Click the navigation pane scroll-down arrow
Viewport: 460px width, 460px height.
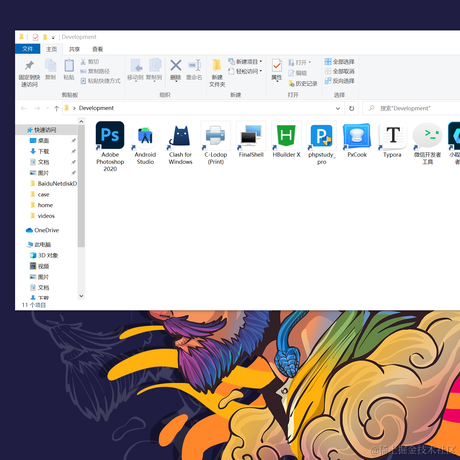point(81,296)
